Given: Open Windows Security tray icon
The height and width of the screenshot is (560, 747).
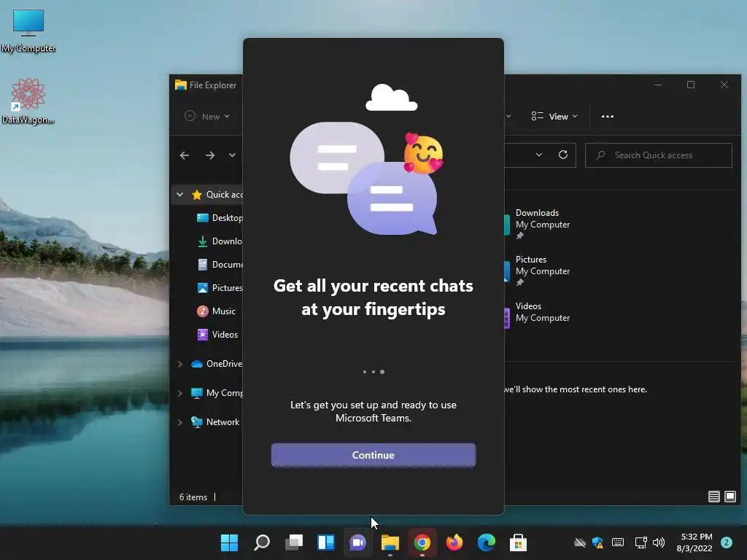Looking at the screenshot, I should point(598,542).
